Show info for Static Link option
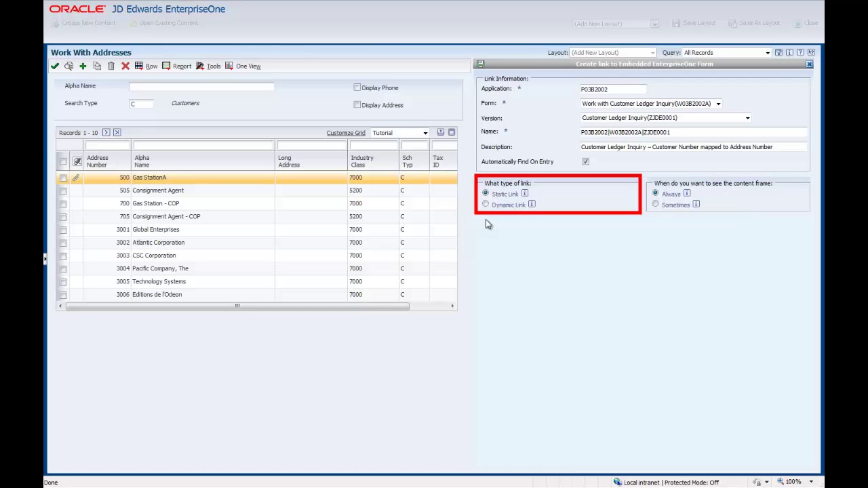 tap(525, 194)
